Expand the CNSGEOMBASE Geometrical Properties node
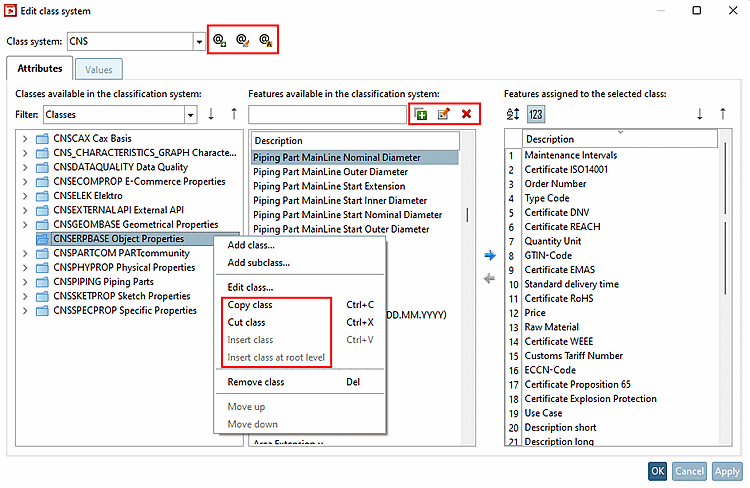Screen dimensions: 750x488 pyautogui.click(x=25, y=225)
